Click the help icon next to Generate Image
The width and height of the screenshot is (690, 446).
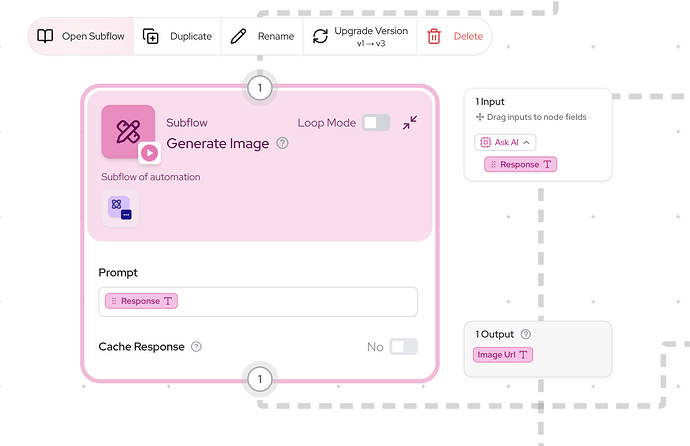(x=283, y=143)
